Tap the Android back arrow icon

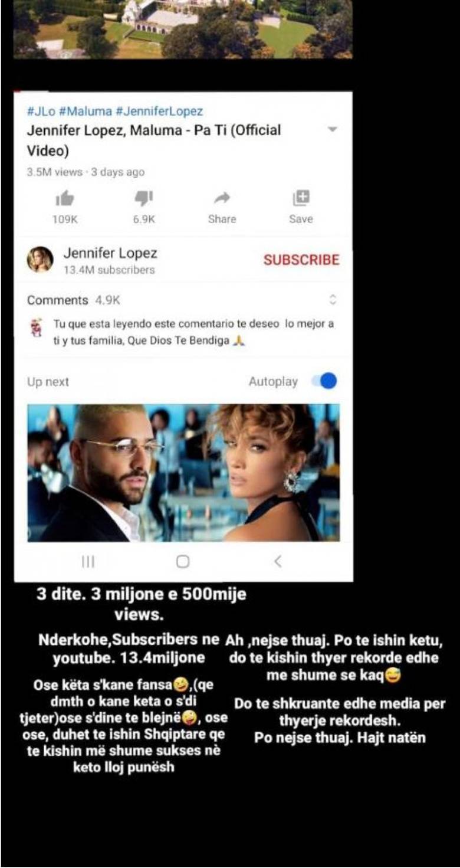278,562
